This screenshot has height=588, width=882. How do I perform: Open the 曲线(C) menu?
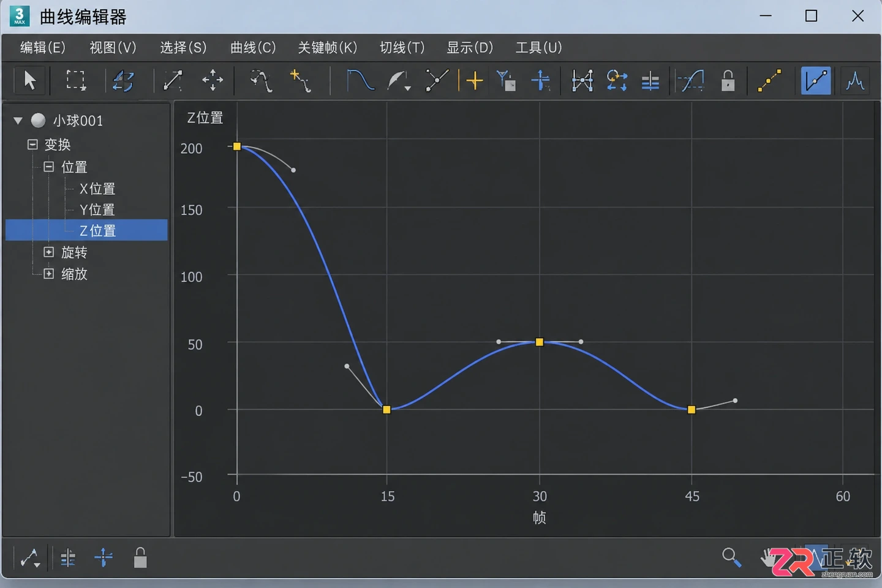253,48
